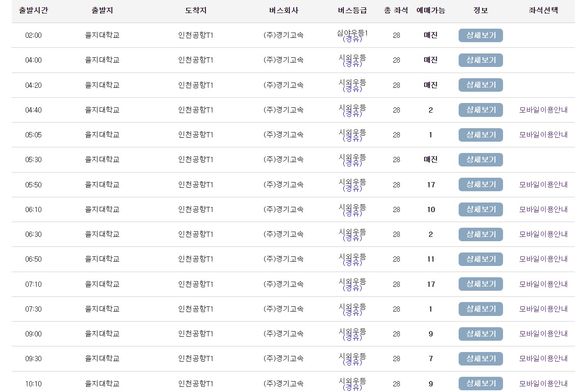This screenshot has width=587, height=392.
Task: Click 매진 status in the 04:00 row
Action: 431,60
